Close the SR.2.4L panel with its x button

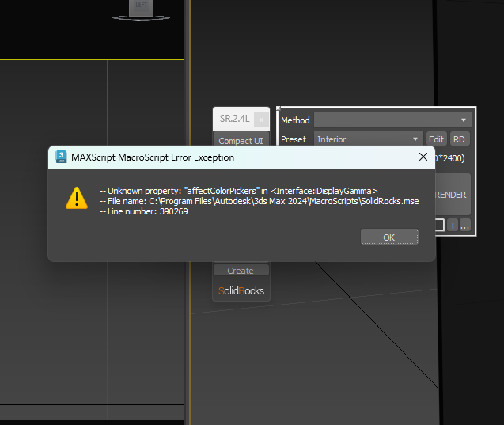click(x=261, y=120)
